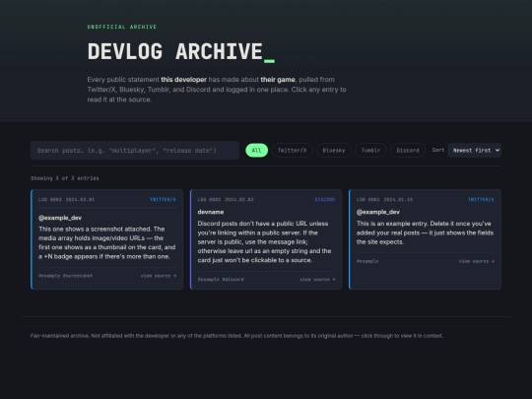Click the #example tag on LOG 0003
Screen dimensions: 532x399
tap(49, 276)
